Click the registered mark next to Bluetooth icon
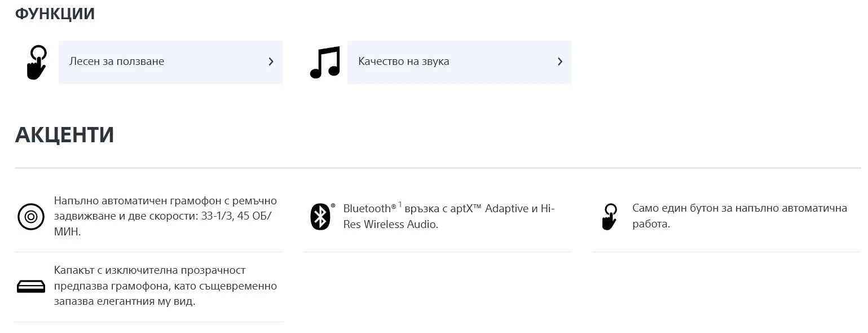This screenshot has height=333, width=868. click(333, 206)
